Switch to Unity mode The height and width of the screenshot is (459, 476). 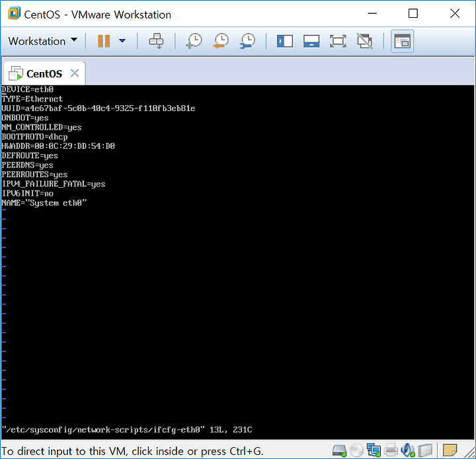click(364, 41)
